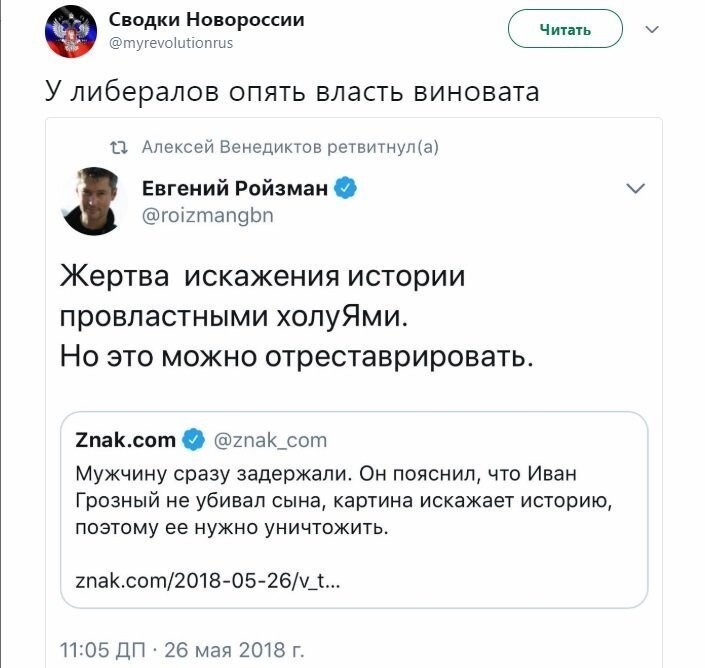The height and width of the screenshot is (668, 705).
Task: Click Евгений Ройзман's verified badge
Action: 345,188
